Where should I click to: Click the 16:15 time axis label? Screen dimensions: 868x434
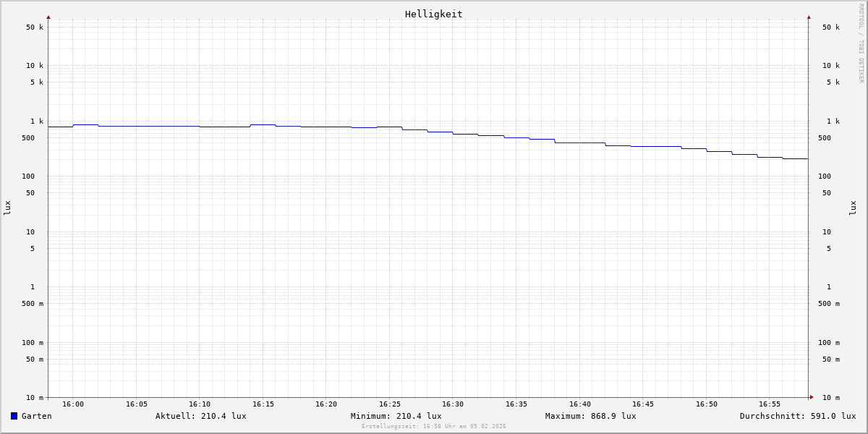(x=263, y=404)
